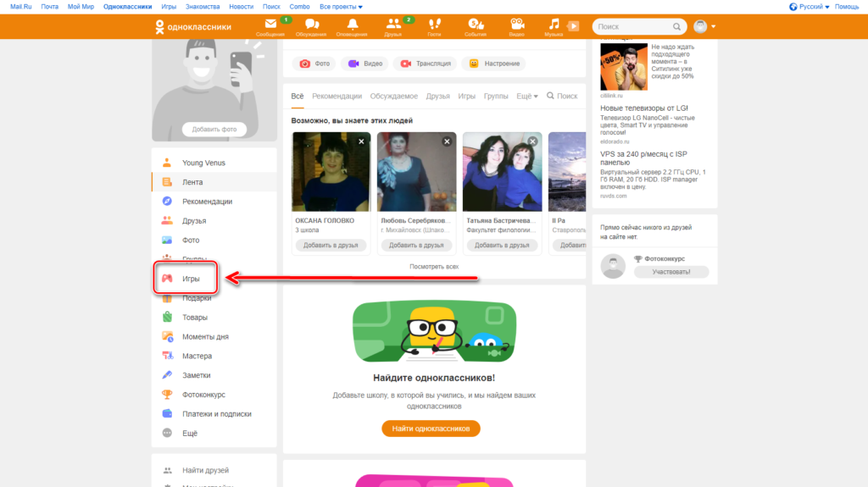Open Оповещения bell notifications icon
Viewport: 868px width, 487px height.
[352, 25]
